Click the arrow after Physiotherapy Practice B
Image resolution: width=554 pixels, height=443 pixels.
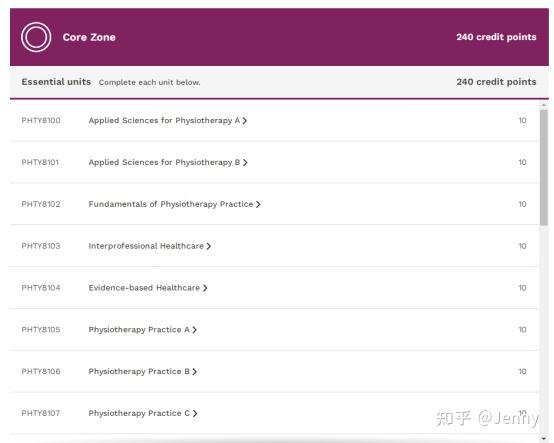[194, 372]
